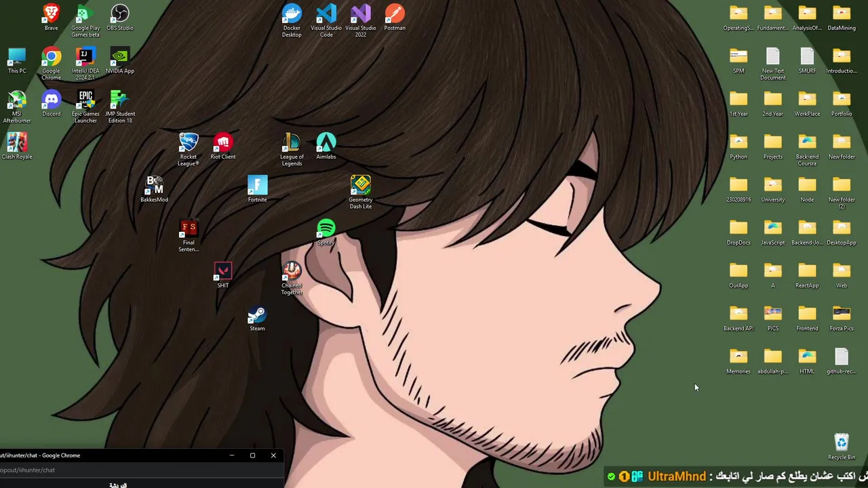Select the Backend API folder
868x488 pixels.
click(x=738, y=317)
